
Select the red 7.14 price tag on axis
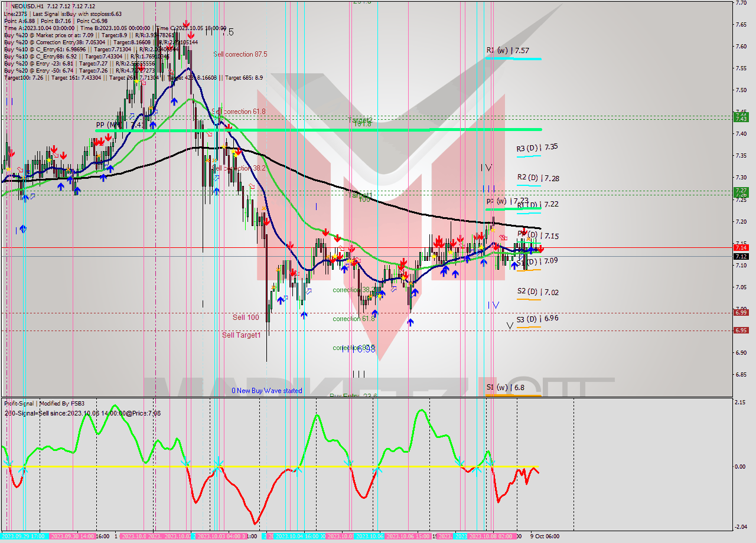pyautogui.click(x=741, y=247)
